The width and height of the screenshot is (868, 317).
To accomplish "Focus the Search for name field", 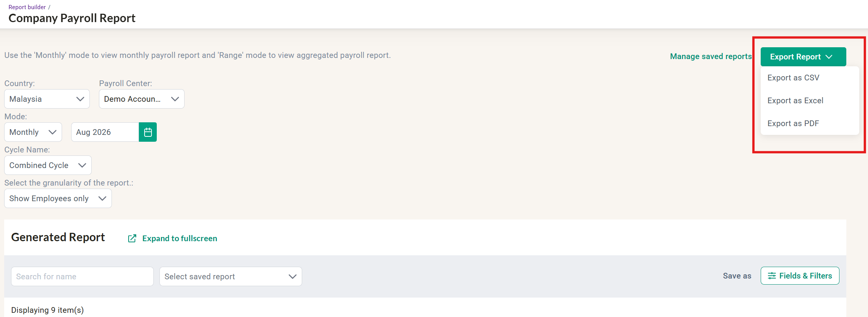I will pyautogui.click(x=82, y=277).
